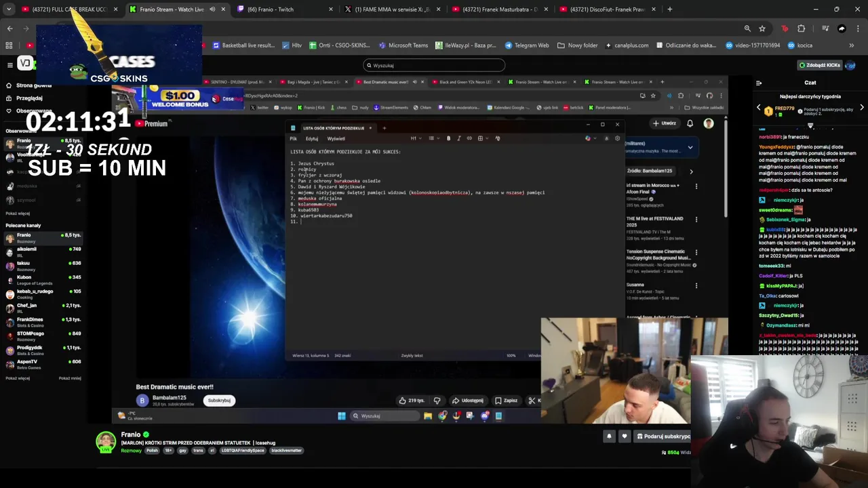Open the apps grid in bookmarks bar
Screen dimensions: 868x488
9,45
